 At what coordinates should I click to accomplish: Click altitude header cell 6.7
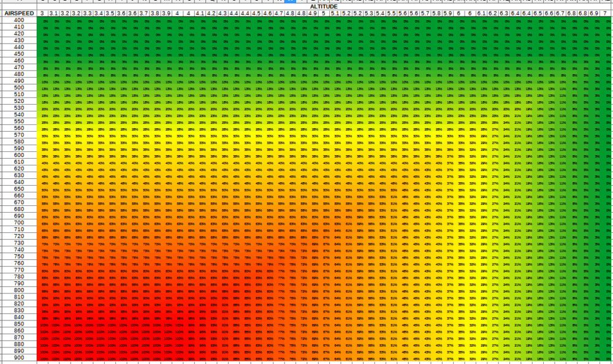pos(560,13)
